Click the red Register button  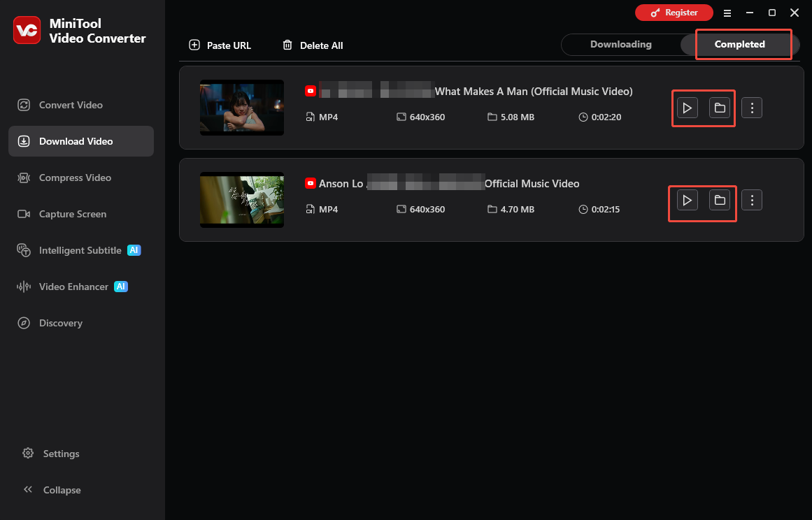tap(674, 13)
